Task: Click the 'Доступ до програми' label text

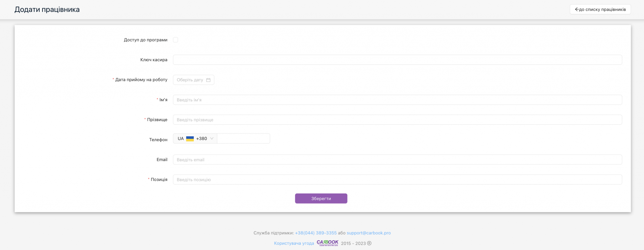Action: point(145,40)
